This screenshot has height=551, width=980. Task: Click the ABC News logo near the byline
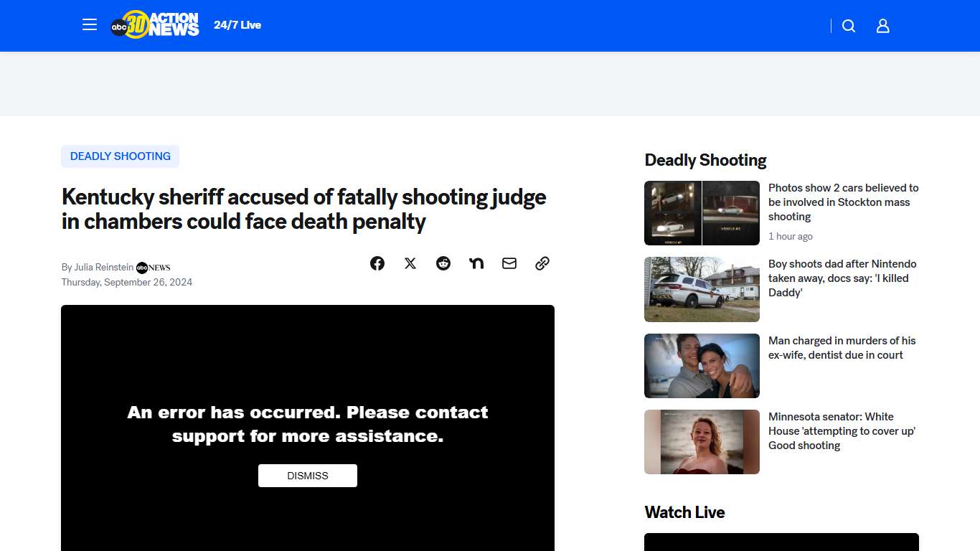coord(152,267)
